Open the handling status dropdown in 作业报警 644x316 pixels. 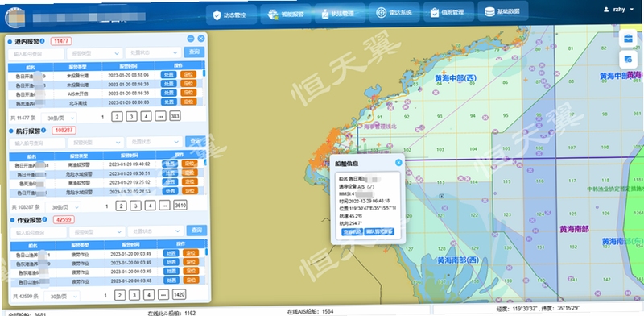coord(155,231)
